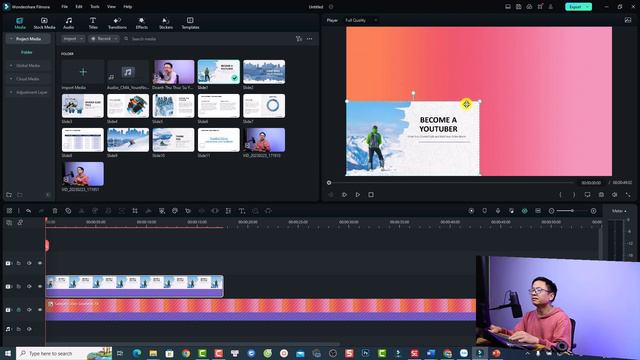
Task: Switch to the Effects tab
Action: [142, 23]
